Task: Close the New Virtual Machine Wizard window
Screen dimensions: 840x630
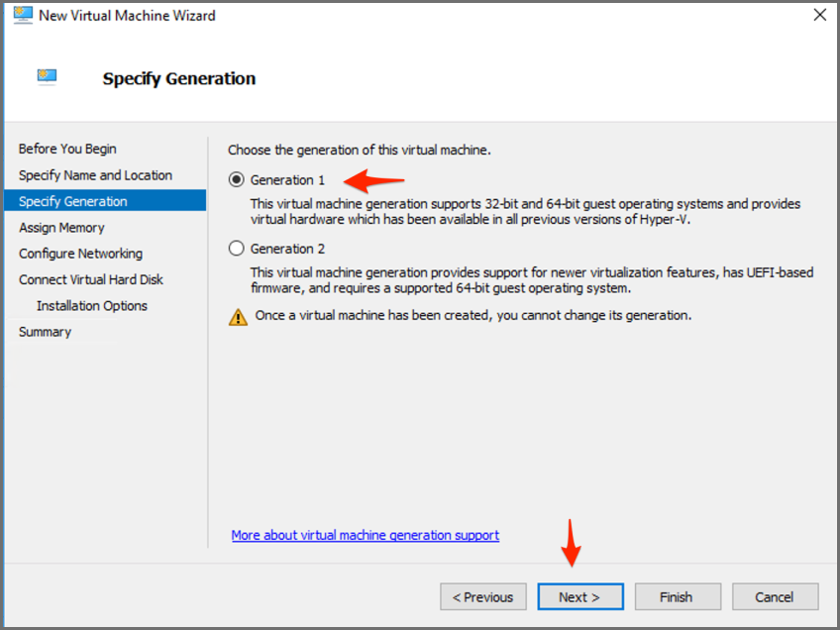Action: pyautogui.click(x=819, y=15)
